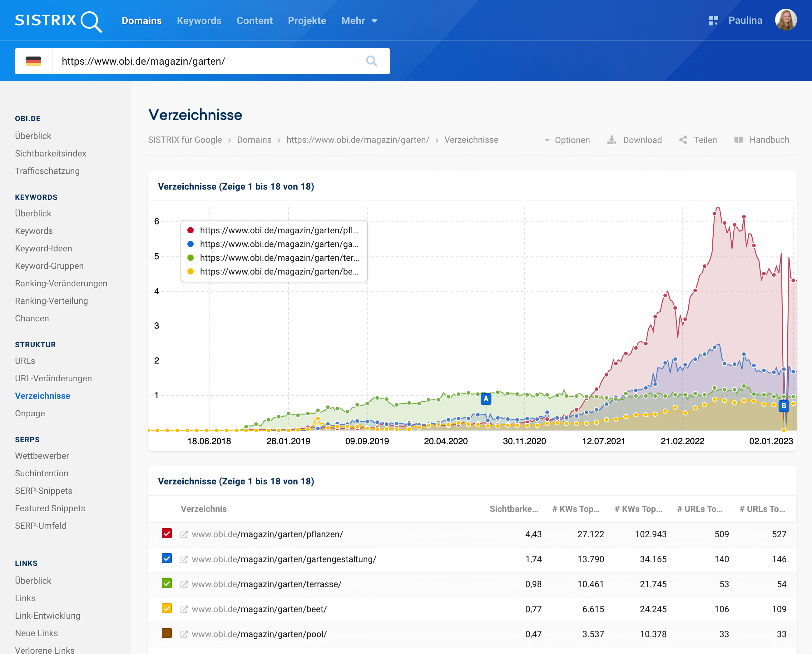The height and width of the screenshot is (654, 812).
Task: Open external link icon for pool directory
Action: pos(184,634)
